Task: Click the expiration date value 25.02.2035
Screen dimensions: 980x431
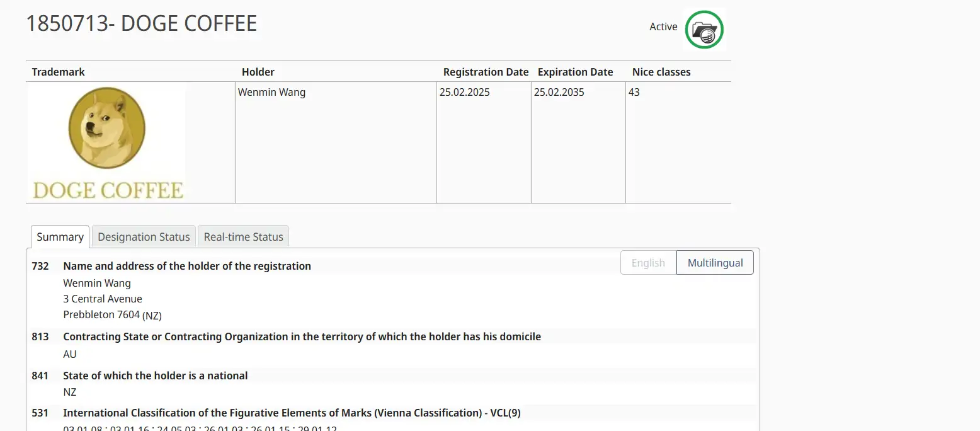Action: [x=559, y=92]
